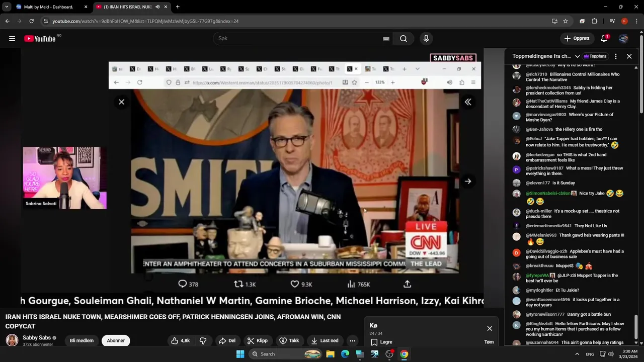Viewport: 644px width, 362px height.
Task: Focus the Chrome address bar URL
Action: pos(145,21)
